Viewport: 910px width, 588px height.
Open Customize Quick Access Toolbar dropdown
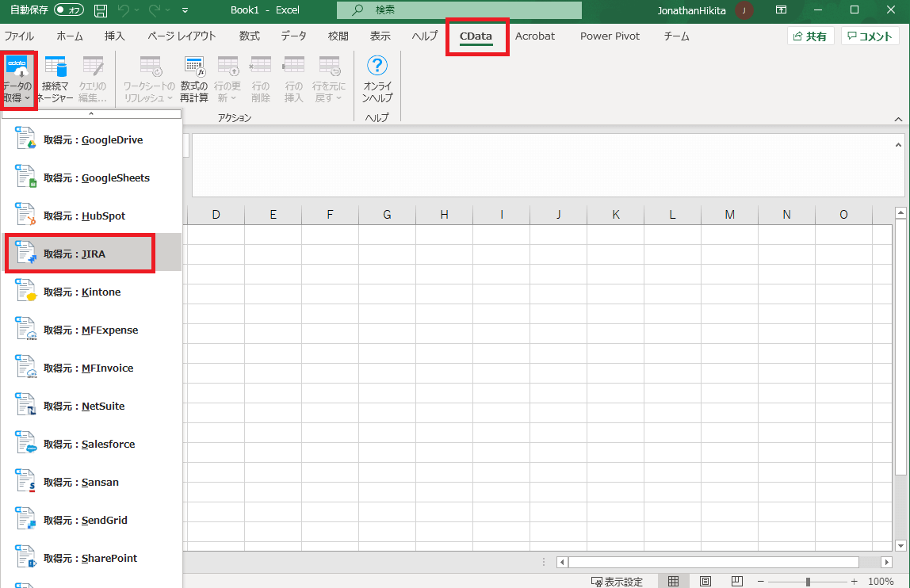coord(185,10)
